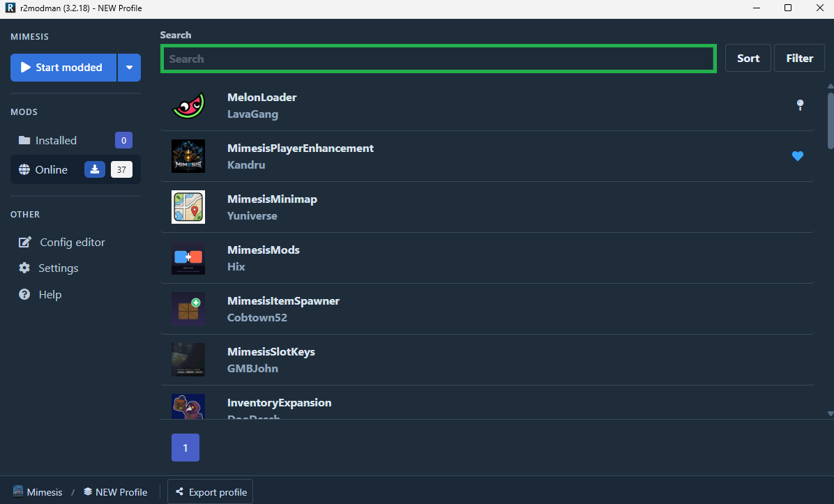Expand the Start modded dropdown arrow
The image size is (834, 504).
[129, 68]
